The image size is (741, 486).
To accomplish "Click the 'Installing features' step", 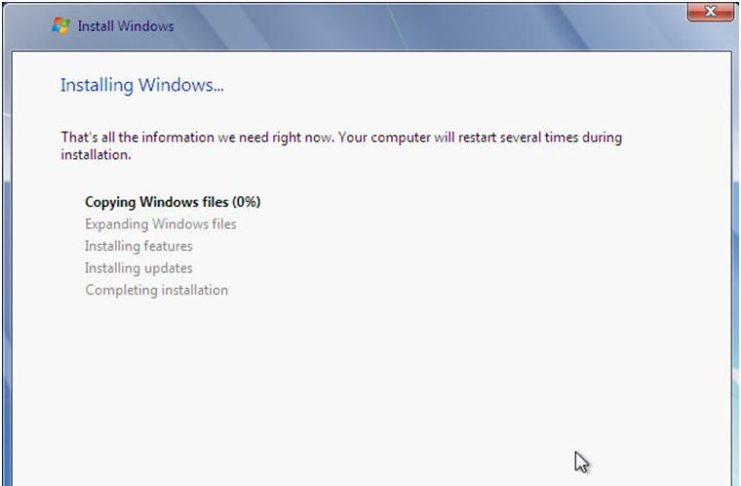I will click(x=138, y=246).
